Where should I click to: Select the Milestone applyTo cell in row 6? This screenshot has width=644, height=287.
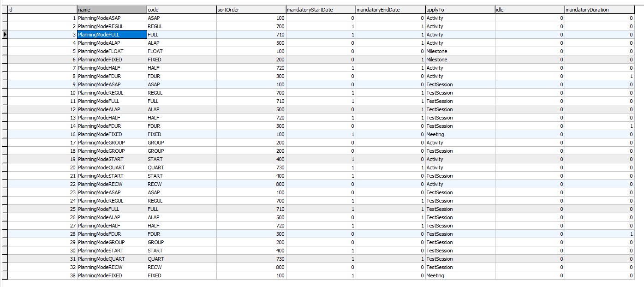(x=460, y=60)
